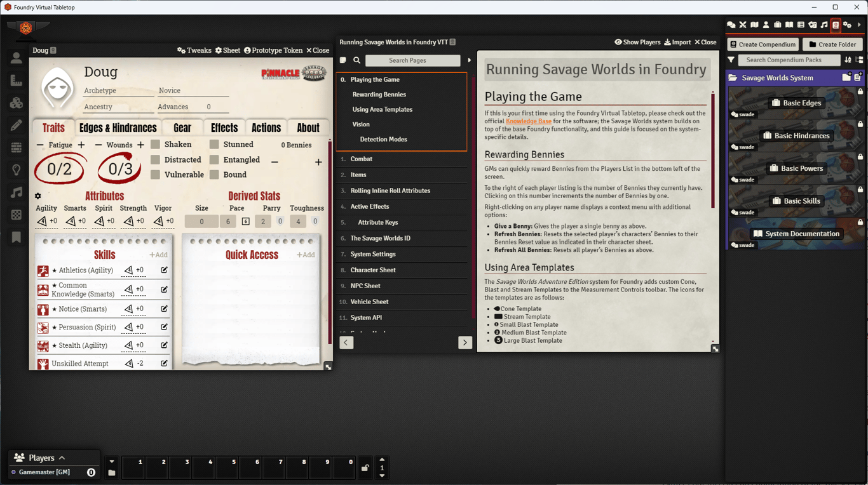Screen dimensions: 868x485
Task: Enable the Stunned status checkbox
Action: (214, 145)
